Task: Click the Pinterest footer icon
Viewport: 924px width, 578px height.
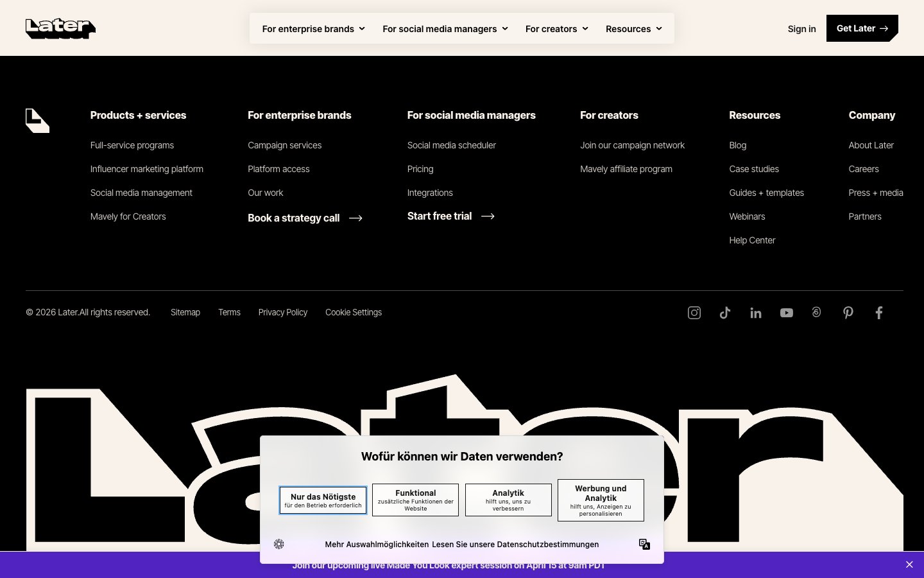Action: click(x=848, y=313)
